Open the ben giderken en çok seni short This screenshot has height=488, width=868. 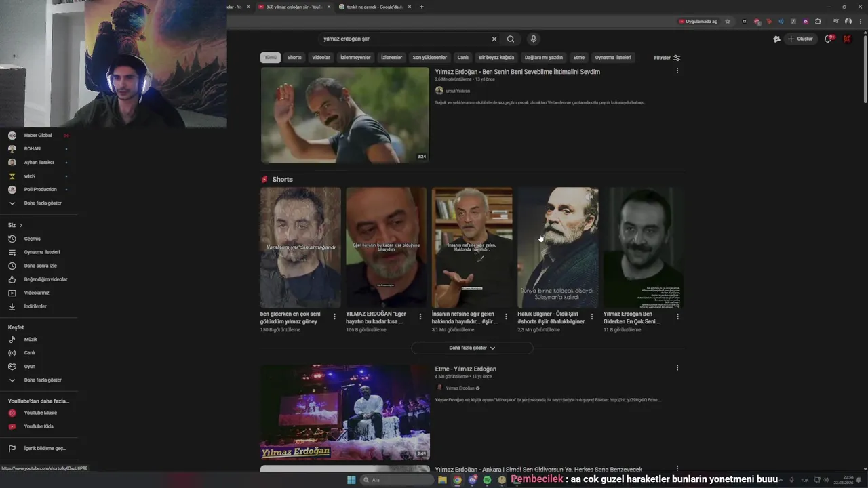[300, 247]
